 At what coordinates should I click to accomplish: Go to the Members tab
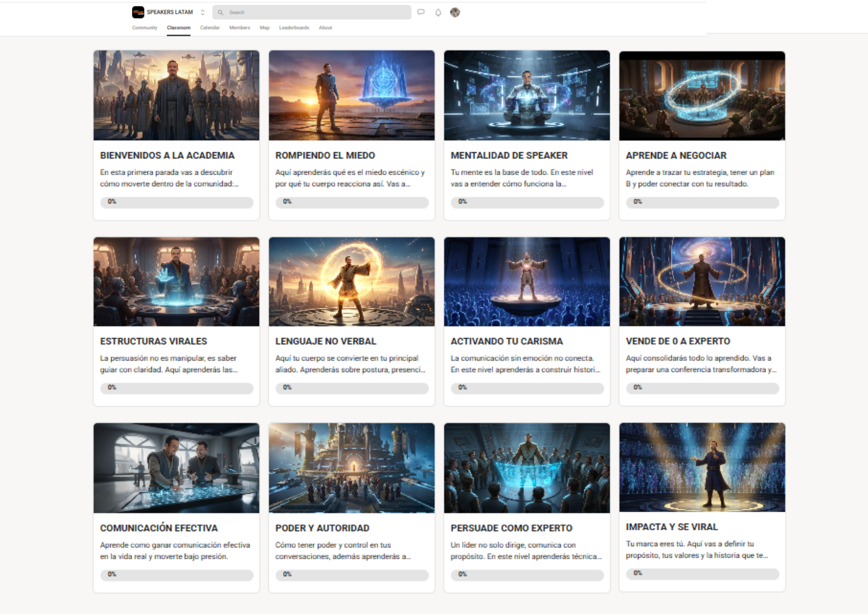pyautogui.click(x=239, y=28)
